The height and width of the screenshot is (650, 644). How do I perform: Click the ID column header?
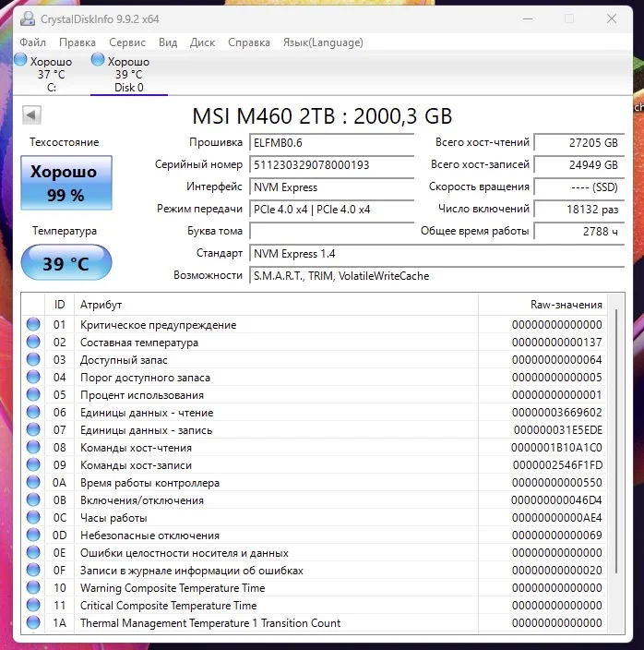(x=60, y=305)
